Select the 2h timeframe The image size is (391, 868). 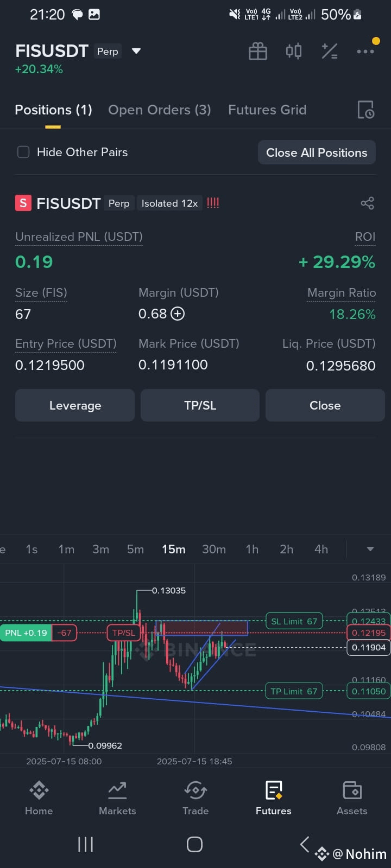[286, 549]
